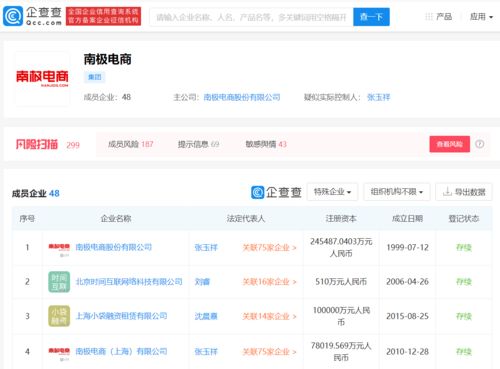500x369 pixels.
Task: Click the help question mark icon
Action: (x=480, y=144)
